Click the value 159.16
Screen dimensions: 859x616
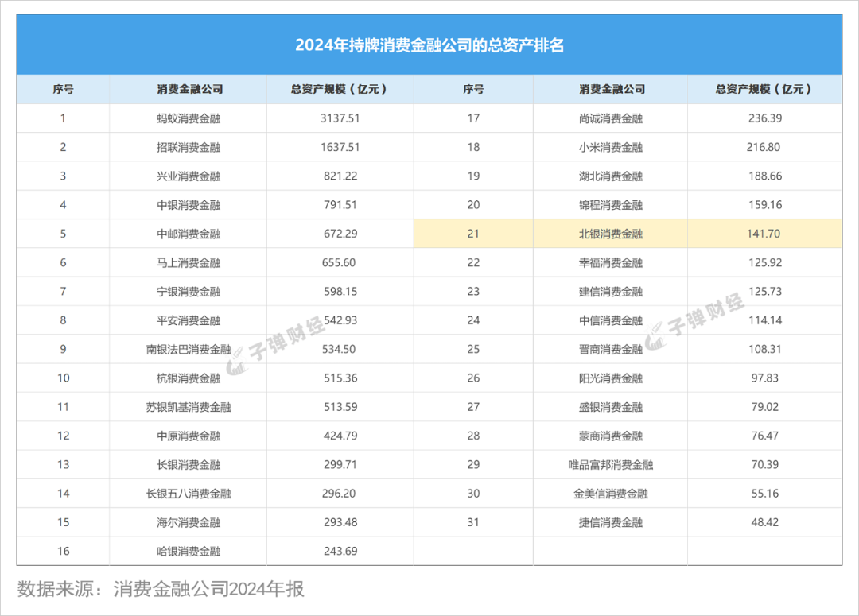765,205
